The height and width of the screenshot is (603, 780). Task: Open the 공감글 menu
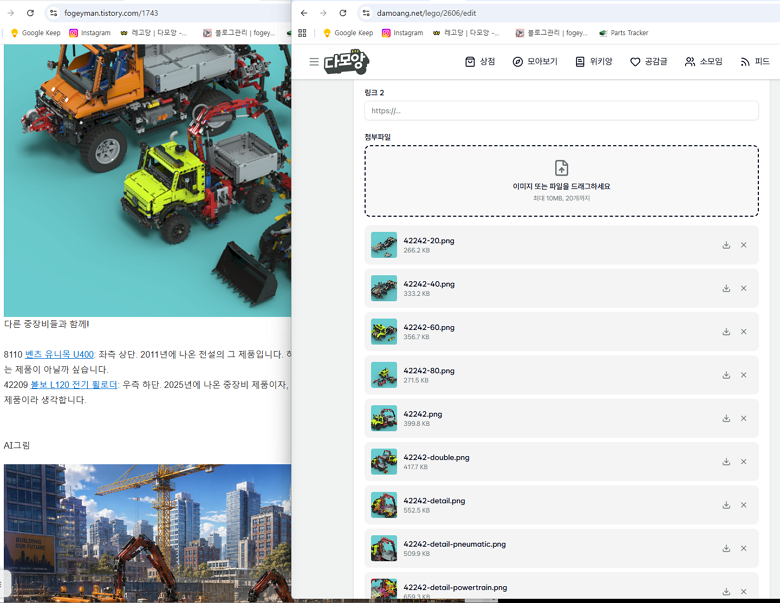[x=649, y=62]
